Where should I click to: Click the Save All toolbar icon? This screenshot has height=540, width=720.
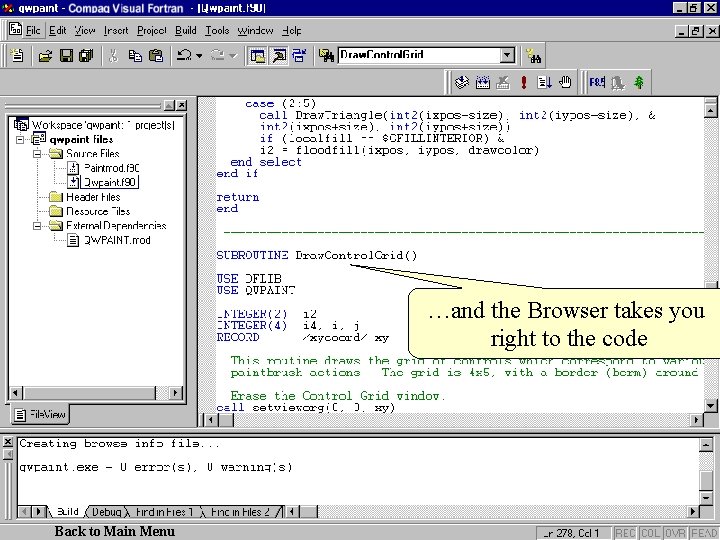click(86, 56)
